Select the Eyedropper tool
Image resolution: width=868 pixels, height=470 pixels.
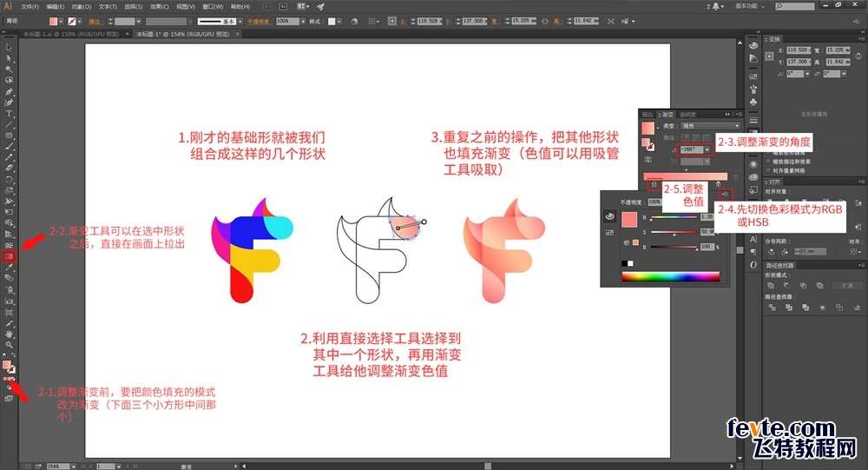9,268
